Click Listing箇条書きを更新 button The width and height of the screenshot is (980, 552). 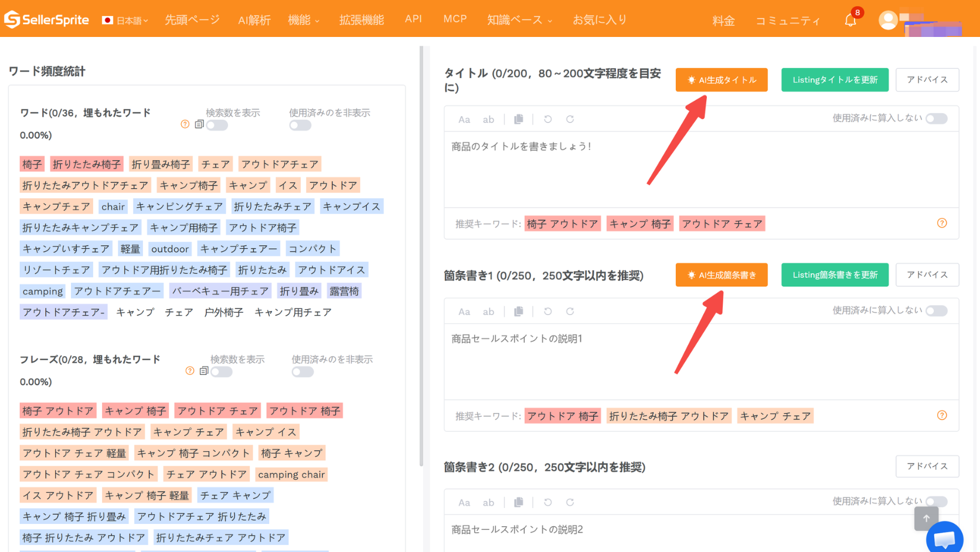(835, 275)
